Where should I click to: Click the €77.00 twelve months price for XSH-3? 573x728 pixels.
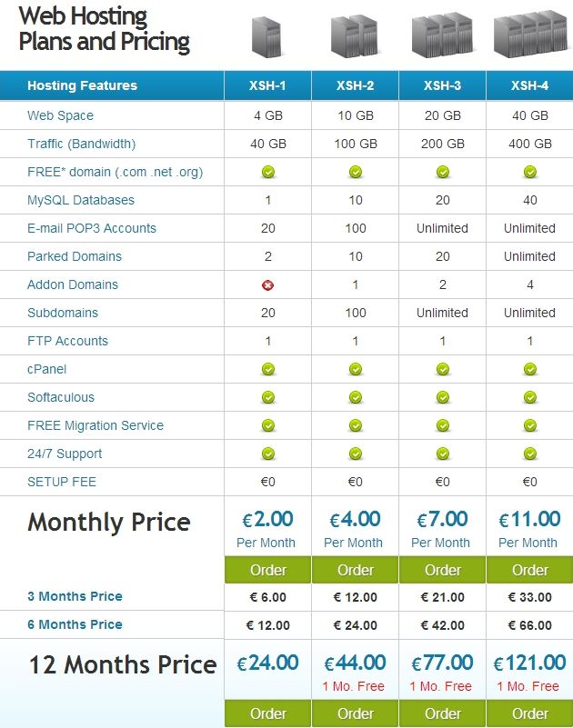click(x=442, y=663)
